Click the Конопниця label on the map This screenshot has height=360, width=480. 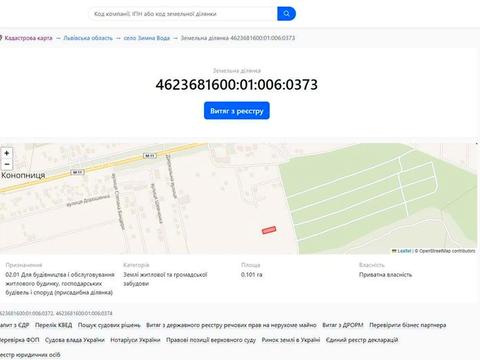pyautogui.click(x=23, y=175)
